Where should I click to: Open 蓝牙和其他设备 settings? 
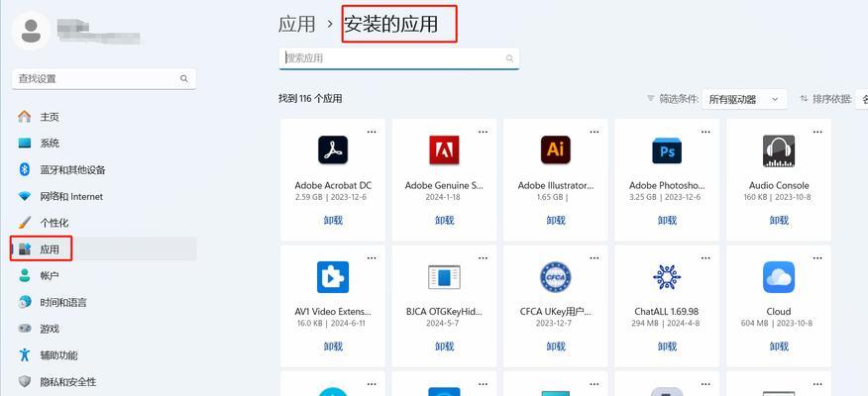[103, 170]
